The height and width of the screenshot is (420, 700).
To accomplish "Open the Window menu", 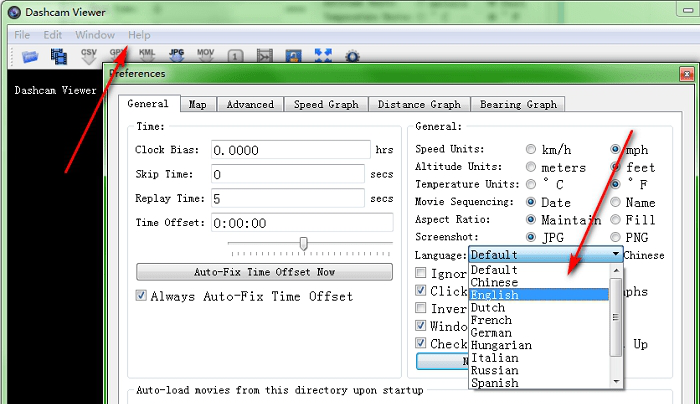I will click(95, 35).
